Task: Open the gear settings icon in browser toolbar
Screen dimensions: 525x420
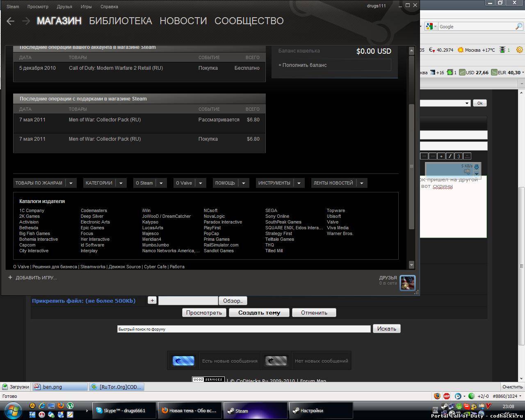Action: 520,50
